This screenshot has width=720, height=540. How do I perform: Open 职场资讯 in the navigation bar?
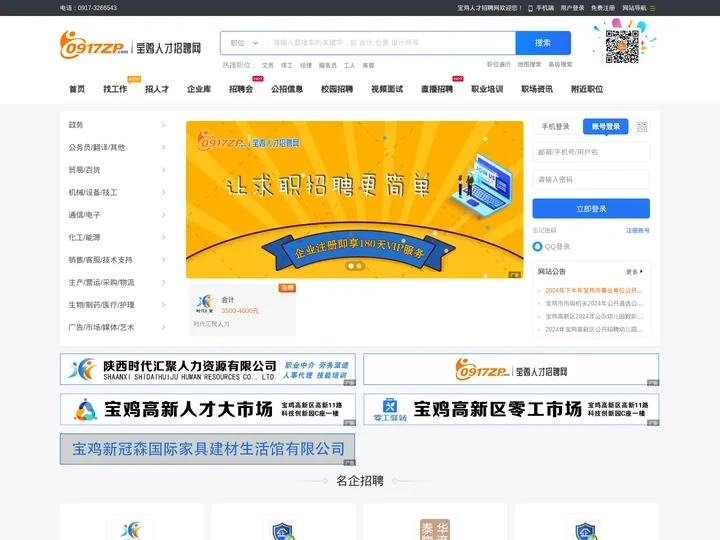(x=537, y=89)
